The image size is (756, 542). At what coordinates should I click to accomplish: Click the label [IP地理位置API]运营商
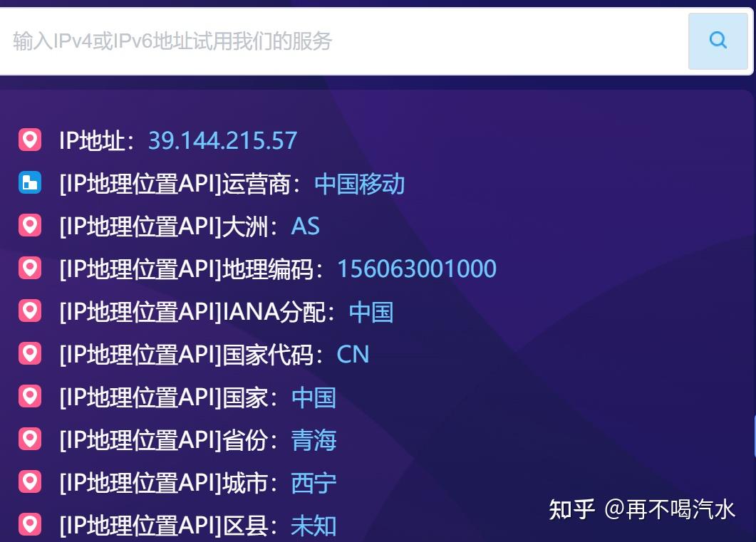pyautogui.click(x=180, y=184)
